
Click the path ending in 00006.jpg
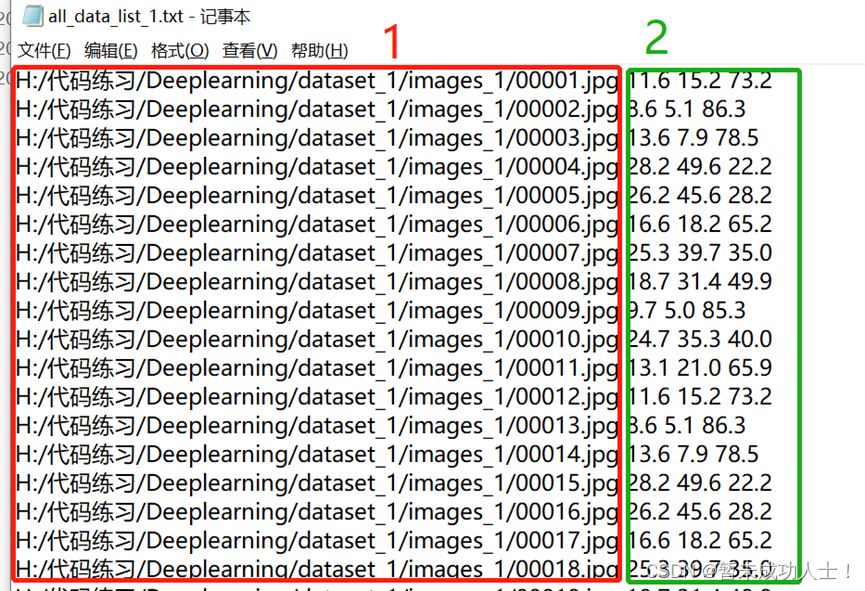coord(317,225)
